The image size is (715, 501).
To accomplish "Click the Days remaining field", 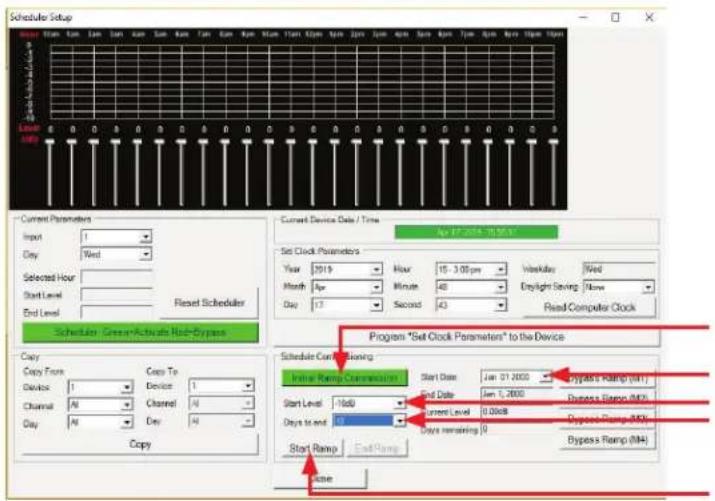I will click(x=518, y=429).
